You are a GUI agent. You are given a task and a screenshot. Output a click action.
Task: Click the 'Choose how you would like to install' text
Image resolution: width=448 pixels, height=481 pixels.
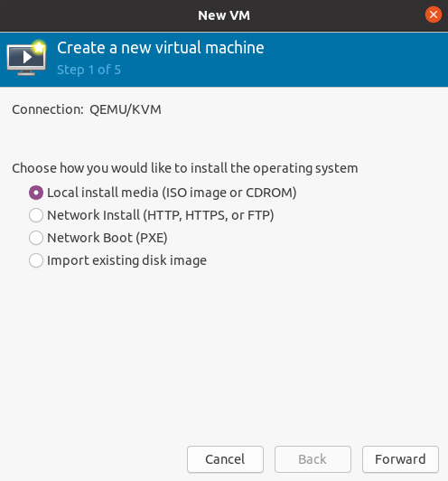click(x=185, y=168)
